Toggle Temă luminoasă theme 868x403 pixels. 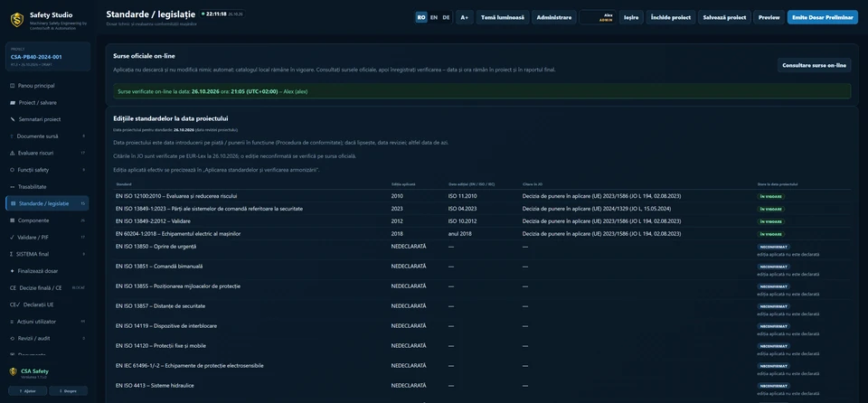pyautogui.click(x=503, y=18)
